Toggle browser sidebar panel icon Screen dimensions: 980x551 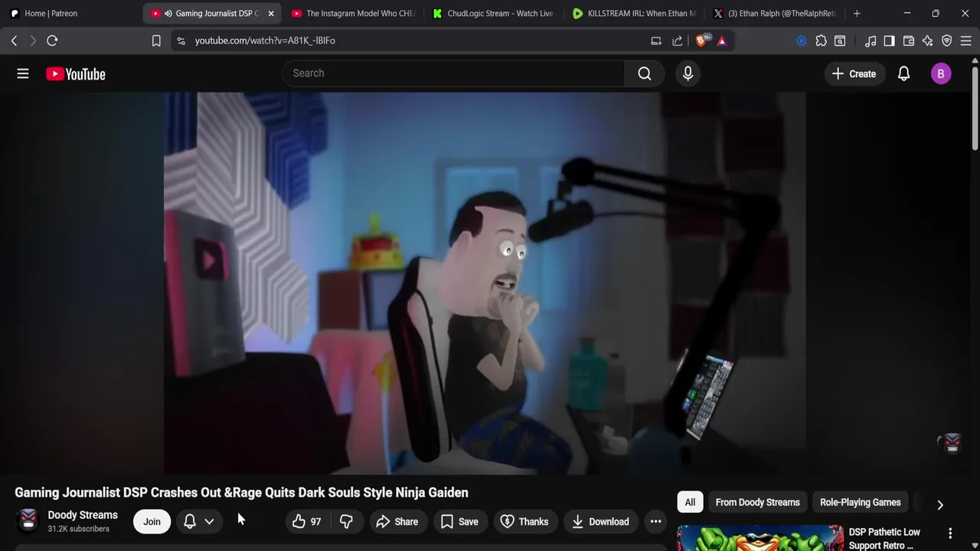coord(889,41)
